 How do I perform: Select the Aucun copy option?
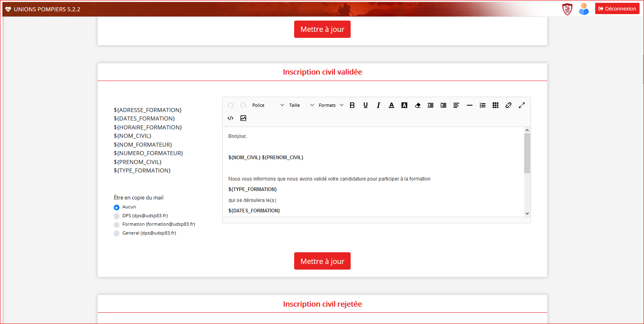click(x=117, y=208)
